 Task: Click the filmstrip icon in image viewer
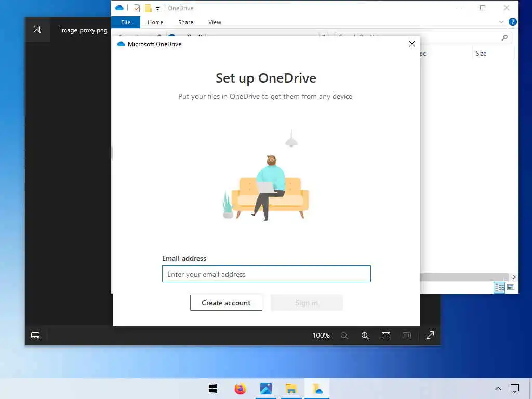[35, 335]
